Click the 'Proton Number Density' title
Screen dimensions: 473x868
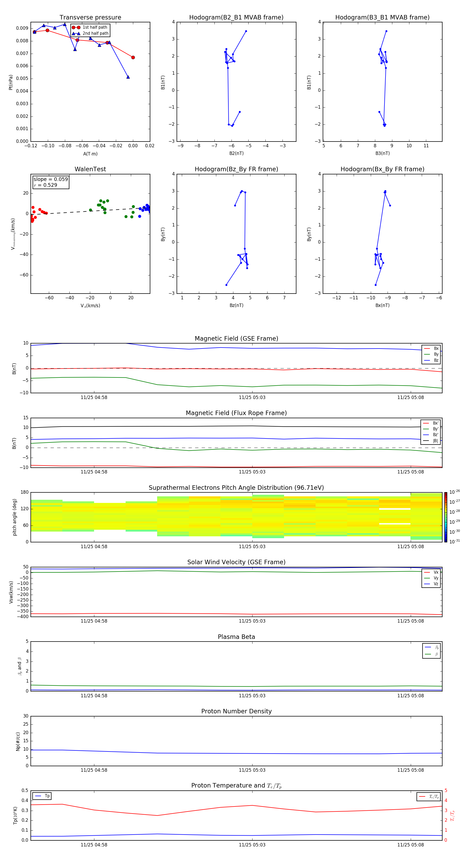(236, 711)
